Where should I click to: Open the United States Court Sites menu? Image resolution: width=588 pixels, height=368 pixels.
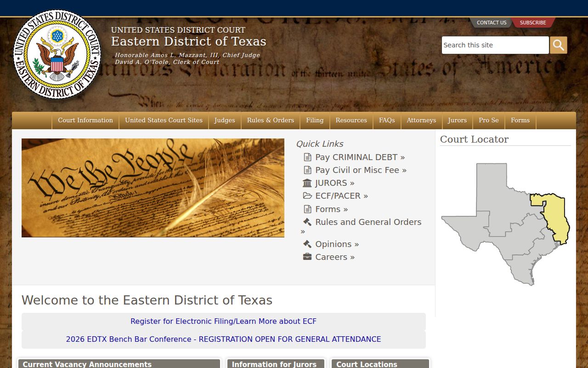pyautogui.click(x=164, y=121)
